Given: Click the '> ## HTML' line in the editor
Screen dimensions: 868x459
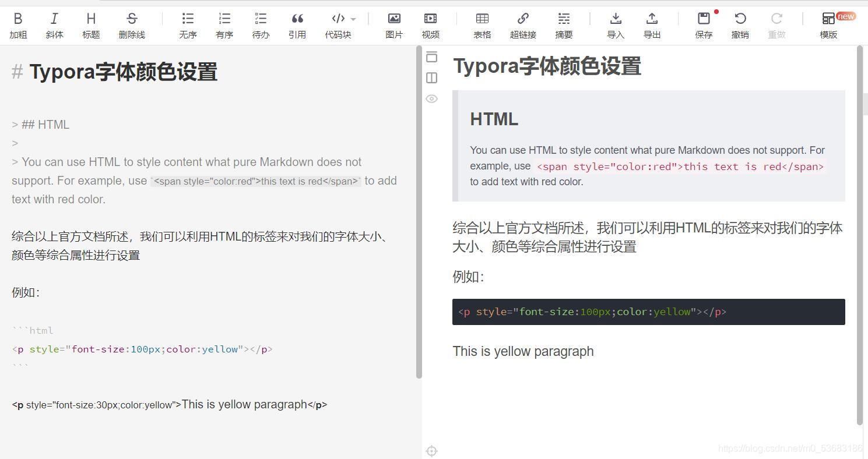Looking at the screenshot, I should coord(40,125).
